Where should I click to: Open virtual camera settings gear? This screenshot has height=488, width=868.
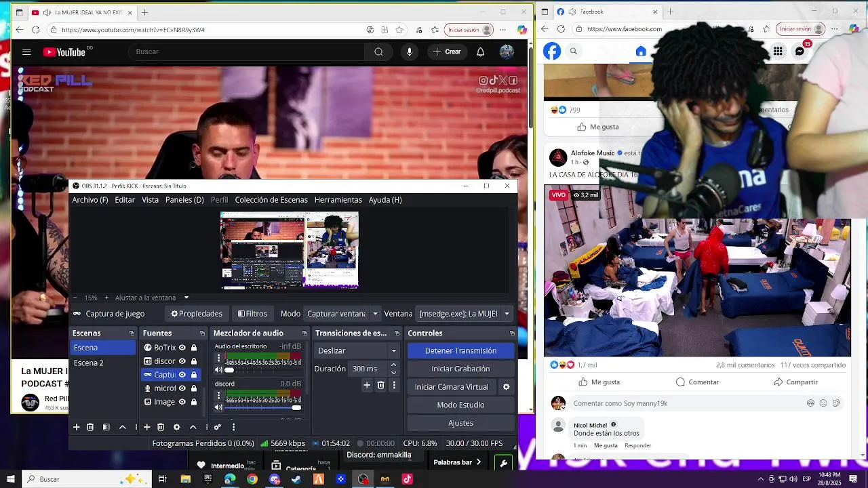coord(506,387)
